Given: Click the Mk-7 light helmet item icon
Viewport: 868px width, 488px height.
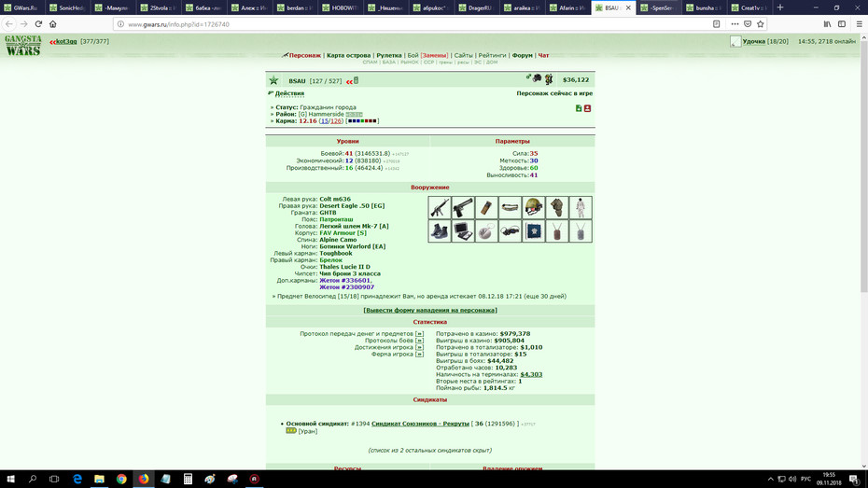Looking at the screenshot, I should point(533,207).
